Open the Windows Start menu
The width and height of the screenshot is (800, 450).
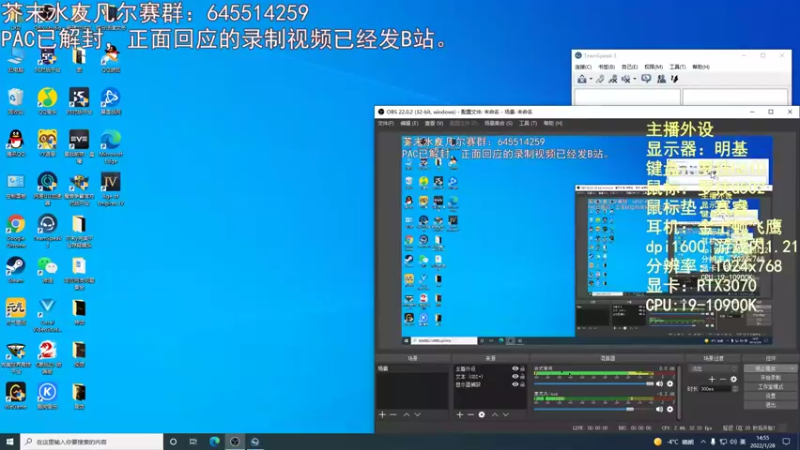[10, 442]
